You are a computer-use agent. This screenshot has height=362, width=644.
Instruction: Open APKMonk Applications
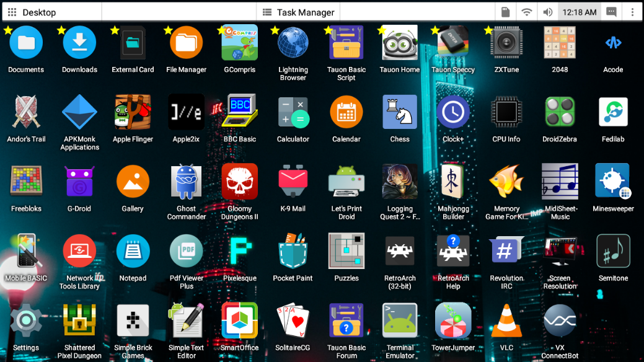[79, 112]
